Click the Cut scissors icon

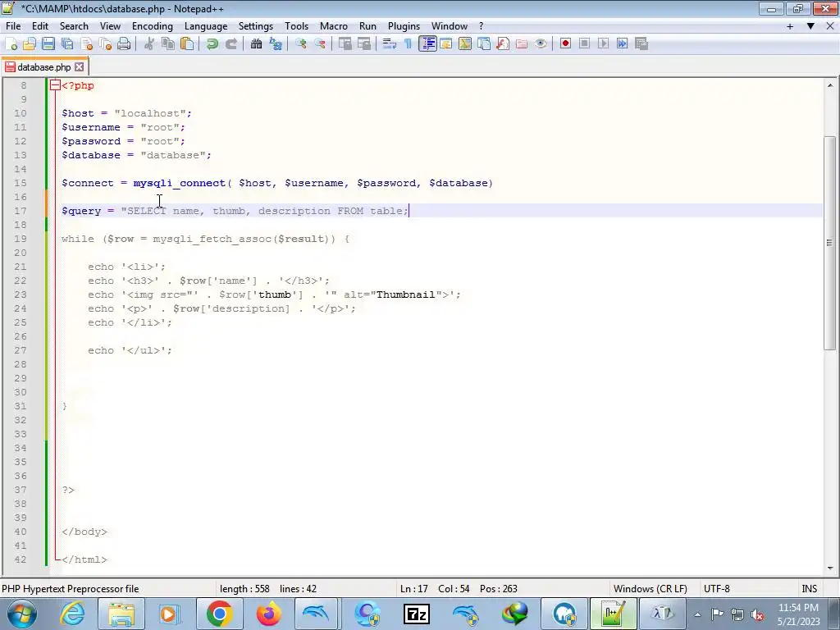pyautogui.click(x=149, y=44)
